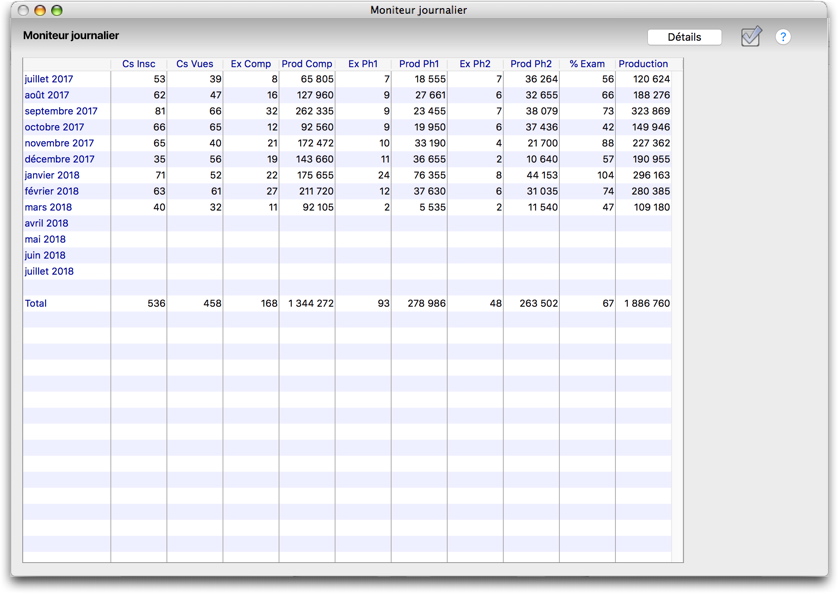Screen dimensions: 838x594
Task: Click the Prod Ph2 column header
Action: click(531, 64)
